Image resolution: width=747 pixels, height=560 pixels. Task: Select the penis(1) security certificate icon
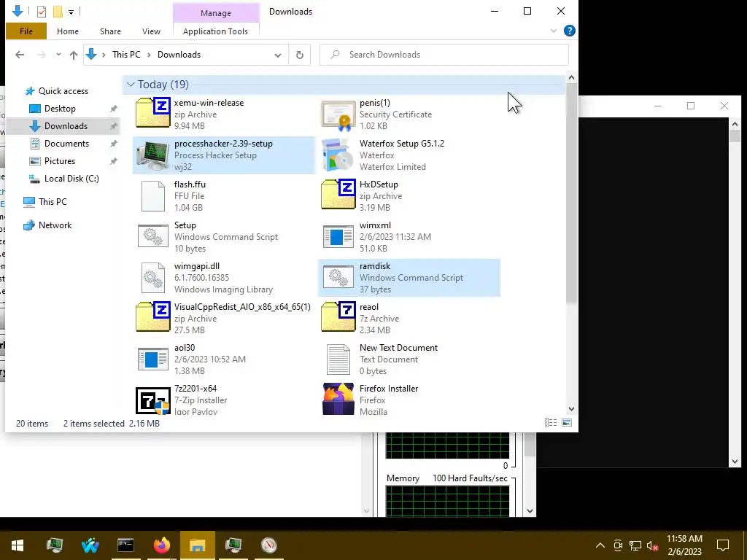[x=338, y=114]
